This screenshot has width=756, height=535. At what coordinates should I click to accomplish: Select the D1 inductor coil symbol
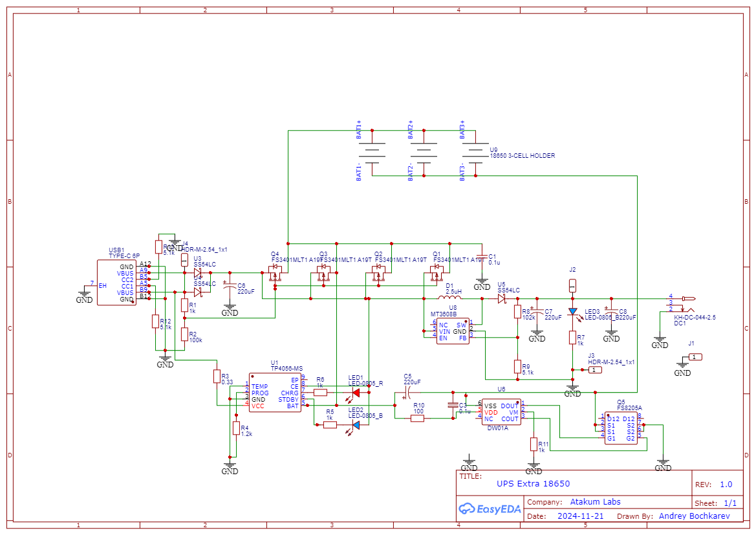tap(449, 297)
